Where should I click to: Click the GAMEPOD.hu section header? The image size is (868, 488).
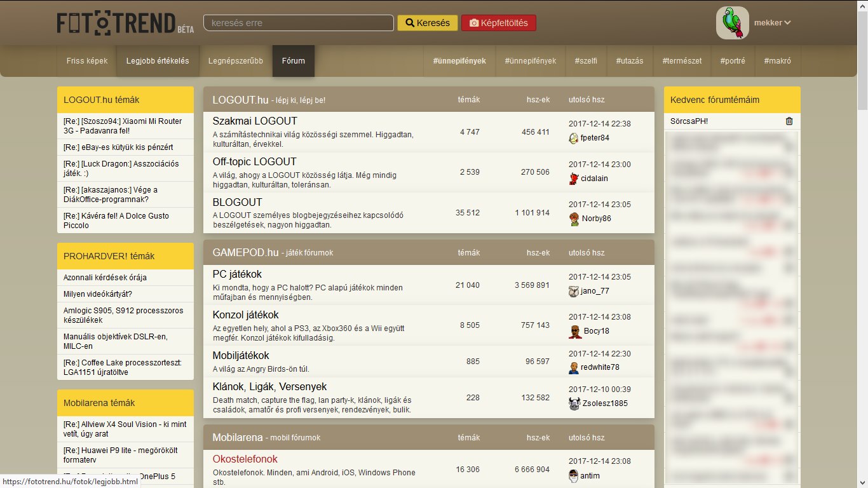click(245, 252)
